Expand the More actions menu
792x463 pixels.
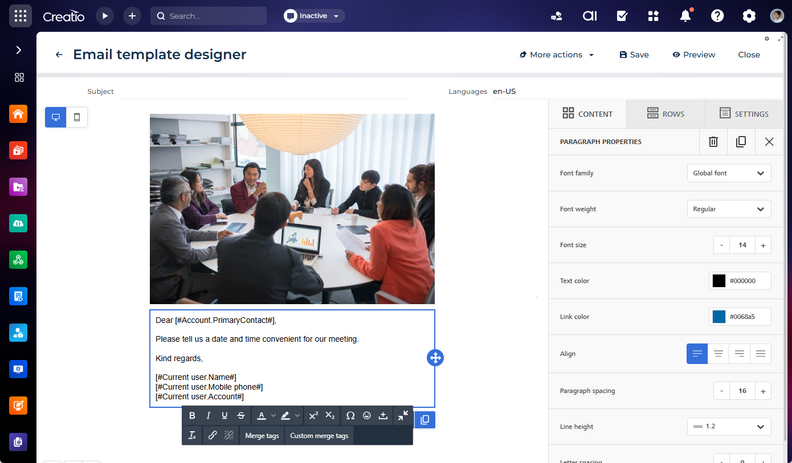(x=557, y=55)
